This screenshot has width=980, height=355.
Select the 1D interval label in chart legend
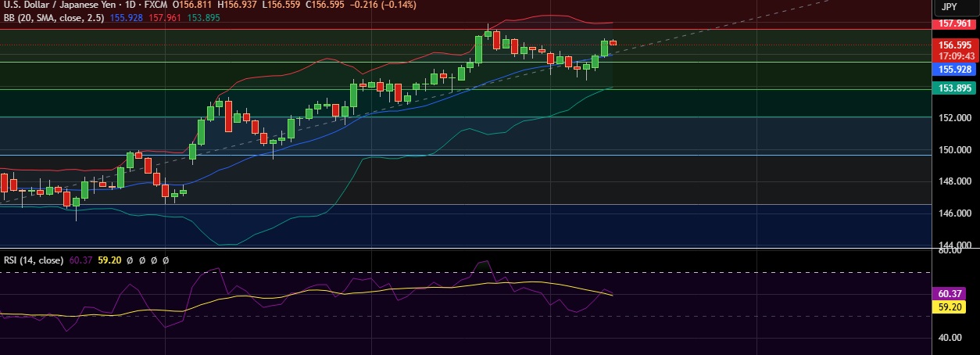tap(131, 5)
